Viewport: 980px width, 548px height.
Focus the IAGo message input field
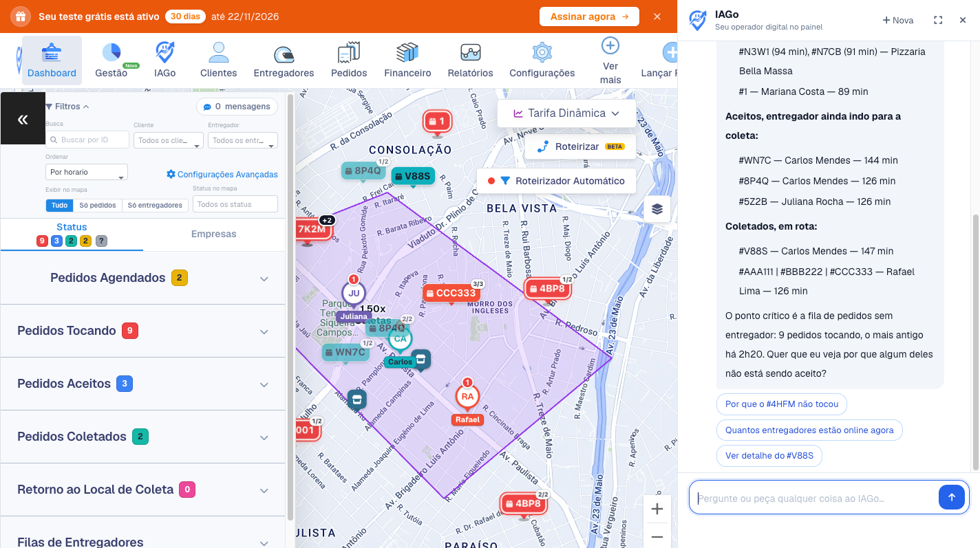(x=814, y=498)
